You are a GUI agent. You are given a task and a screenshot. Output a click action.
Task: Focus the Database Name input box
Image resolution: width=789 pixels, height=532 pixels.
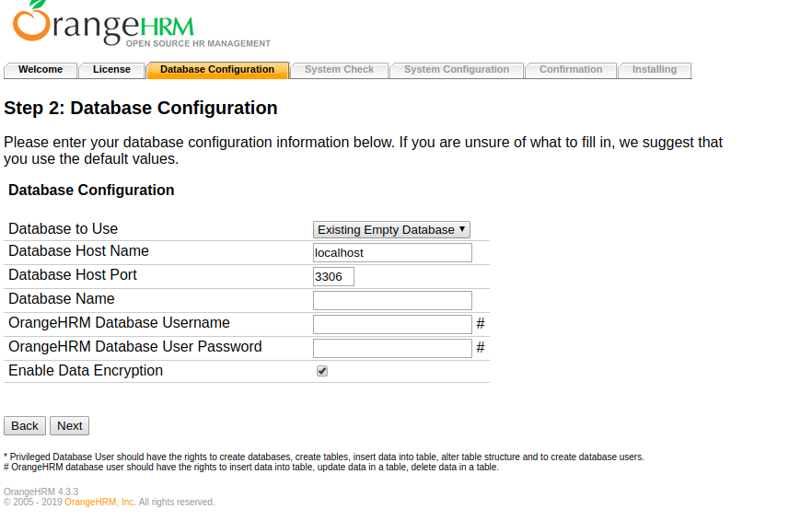392,301
